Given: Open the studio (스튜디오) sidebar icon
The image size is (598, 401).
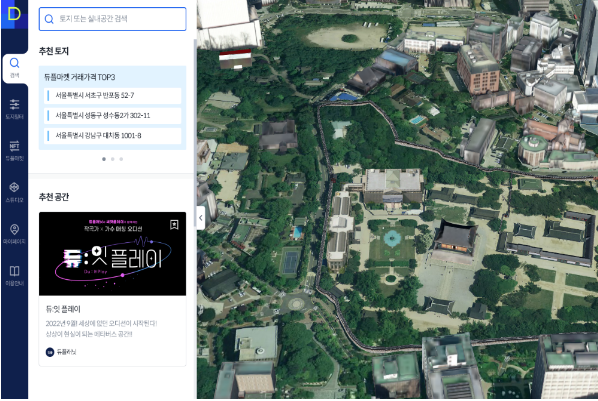Looking at the screenshot, I should coord(14,192).
